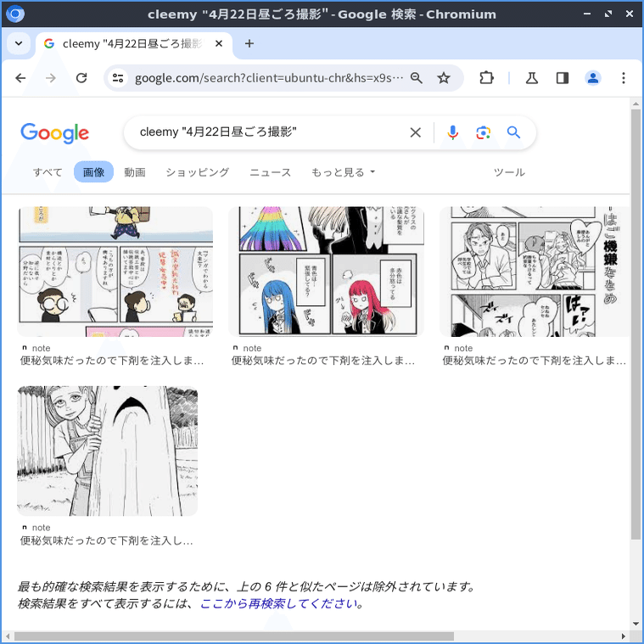Open the ニュース tab

pos(271,172)
